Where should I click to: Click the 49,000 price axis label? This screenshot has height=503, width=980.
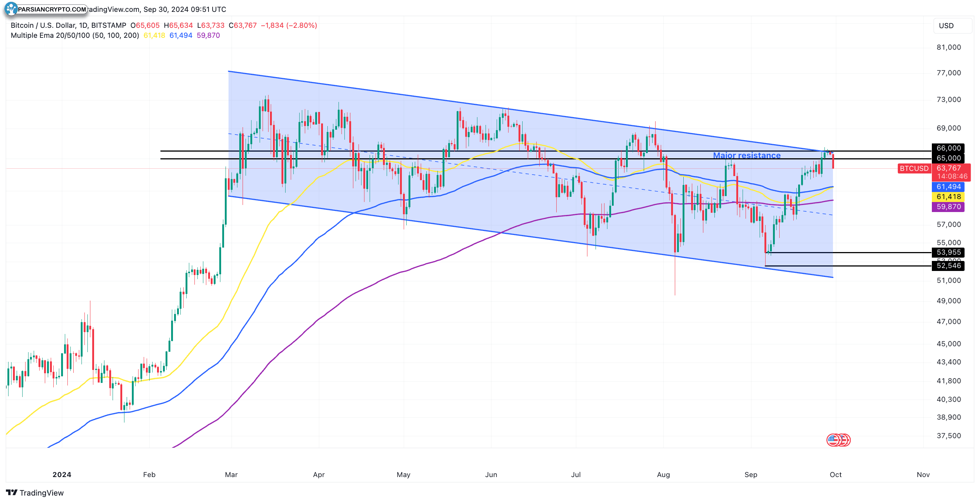coord(949,301)
